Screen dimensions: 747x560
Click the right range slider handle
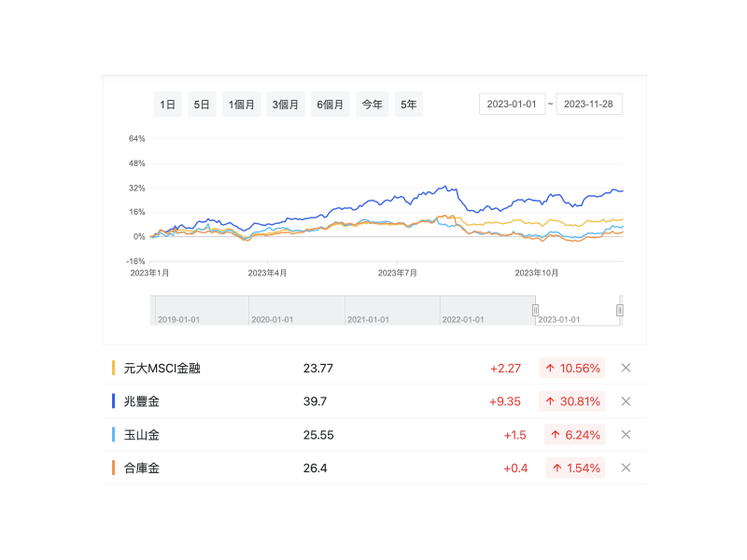pyautogui.click(x=619, y=310)
